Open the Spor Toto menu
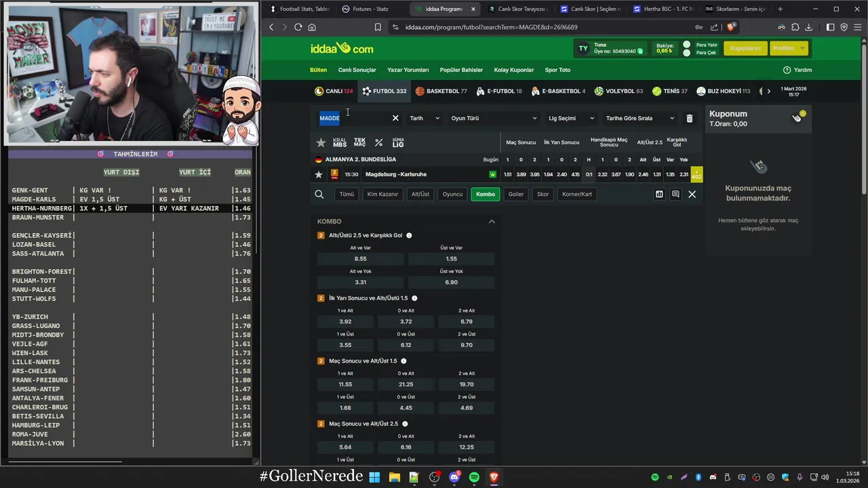 click(x=558, y=70)
